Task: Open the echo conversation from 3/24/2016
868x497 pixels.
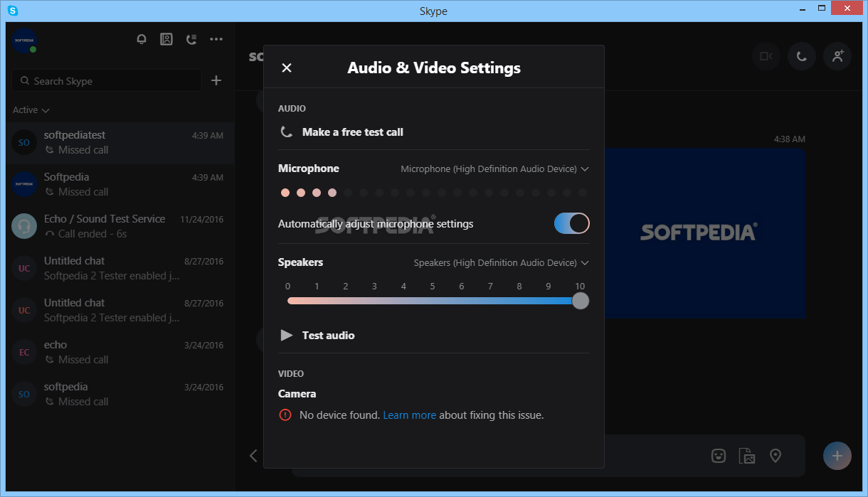Action: (120, 352)
